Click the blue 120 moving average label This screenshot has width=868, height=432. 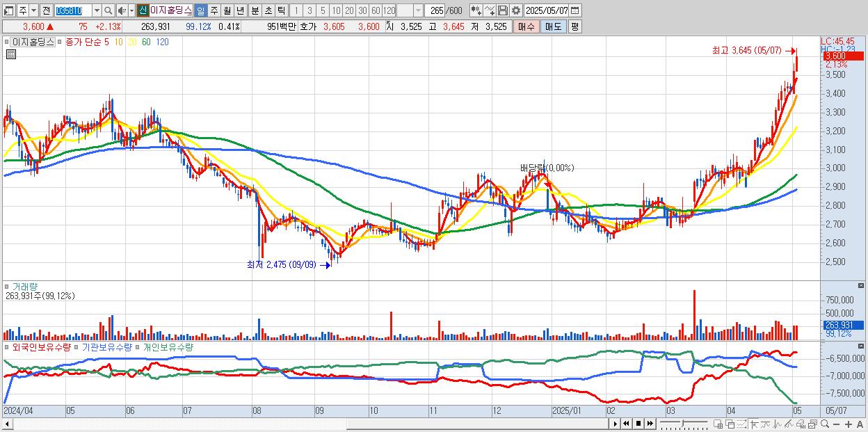(x=162, y=42)
